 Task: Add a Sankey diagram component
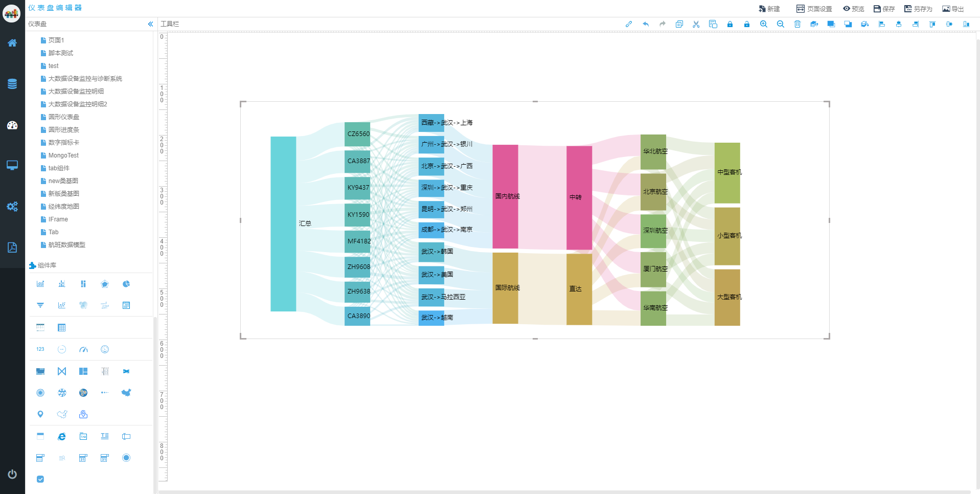tap(62, 371)
